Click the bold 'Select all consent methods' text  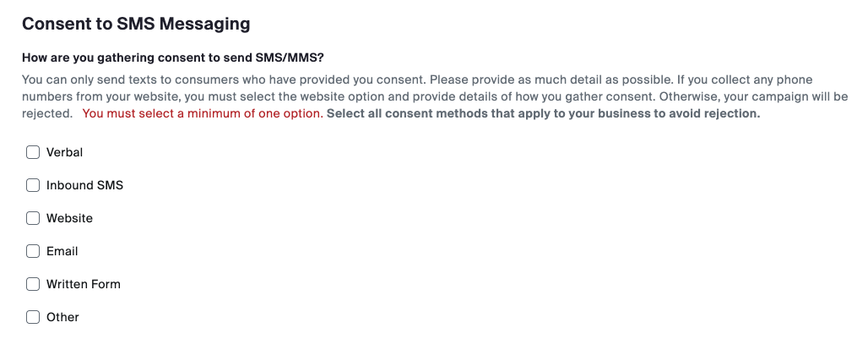click(543, 113)
